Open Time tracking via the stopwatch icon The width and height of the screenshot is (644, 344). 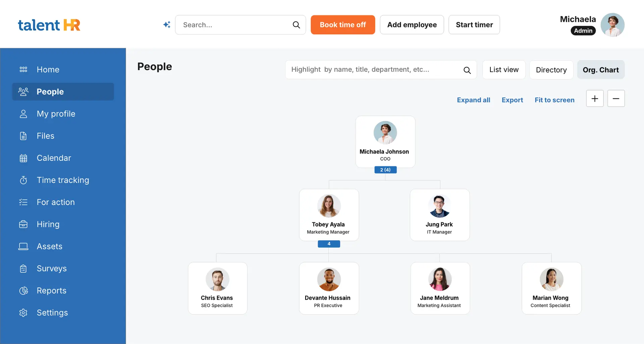[x=23, y=180]
